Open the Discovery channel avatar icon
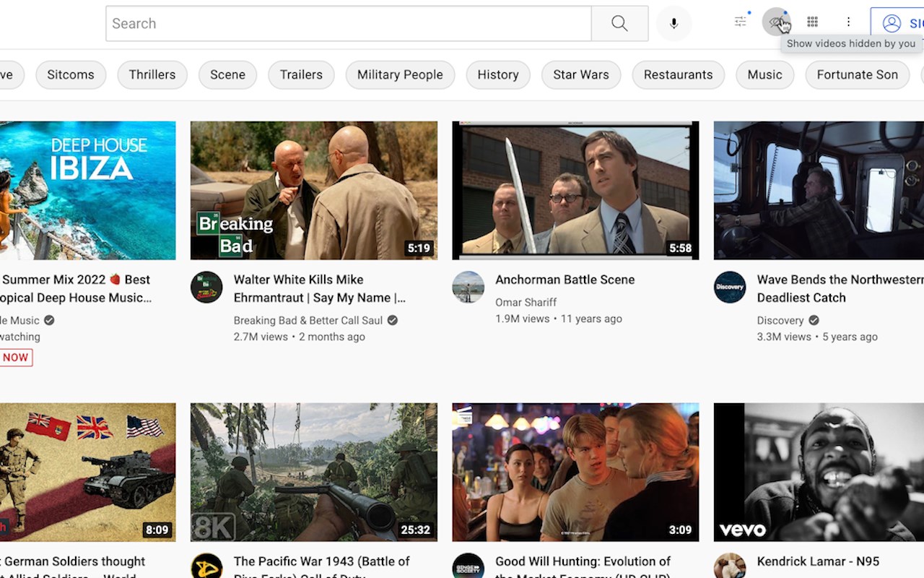 [x=730, y=287]
